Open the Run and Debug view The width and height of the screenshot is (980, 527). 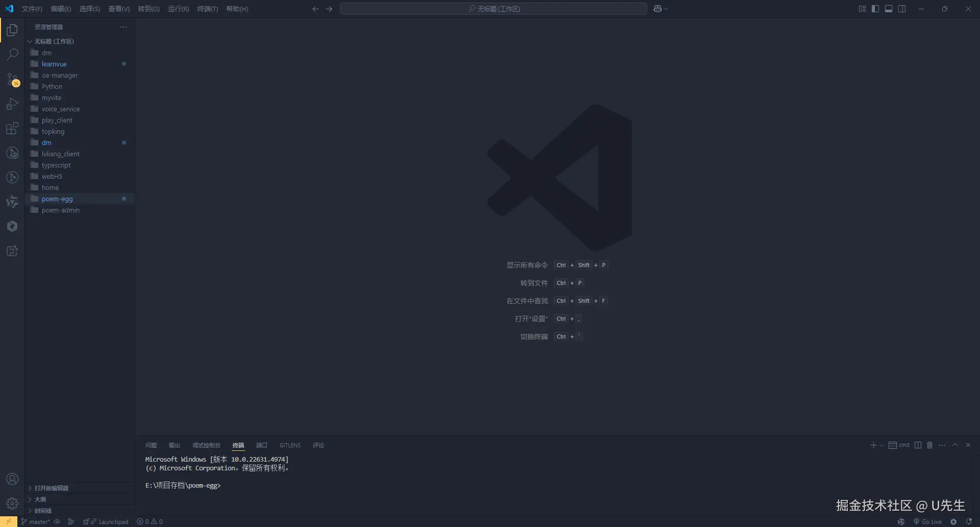pyautogui.click(x=12, y=104)
